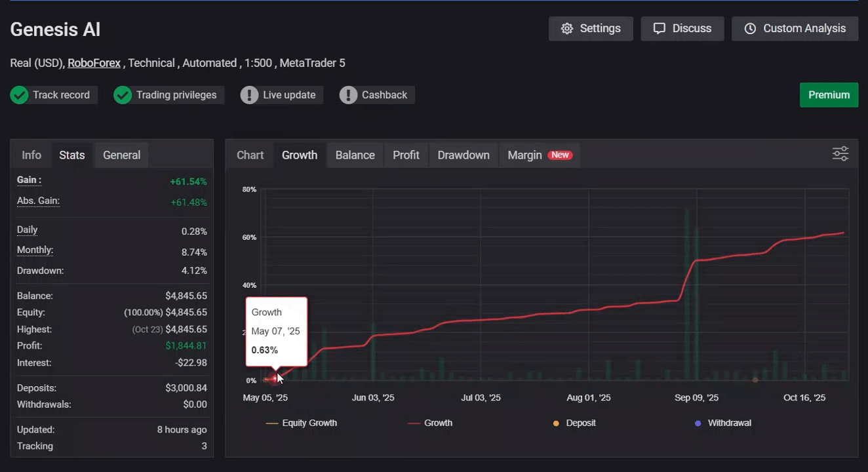The height and width of the screenshot is (472, 868).
Task: Click the green Premium button
Action: (x=829, y=95)
